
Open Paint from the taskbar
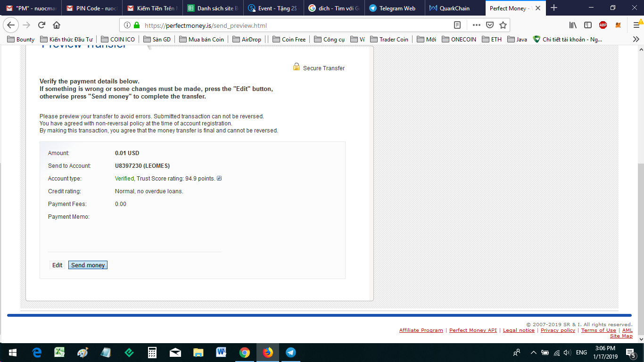pos(83,353)
